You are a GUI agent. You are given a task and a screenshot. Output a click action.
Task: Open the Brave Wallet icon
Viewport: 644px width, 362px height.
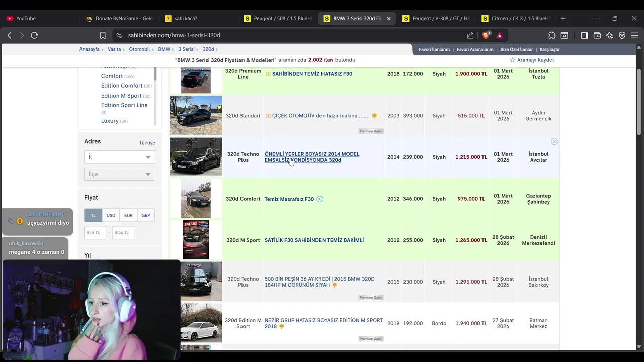pyautogui.click(x=597, y=35)
